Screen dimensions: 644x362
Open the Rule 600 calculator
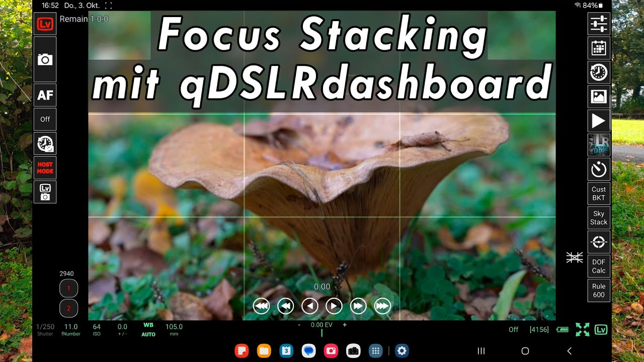[599, 291]
